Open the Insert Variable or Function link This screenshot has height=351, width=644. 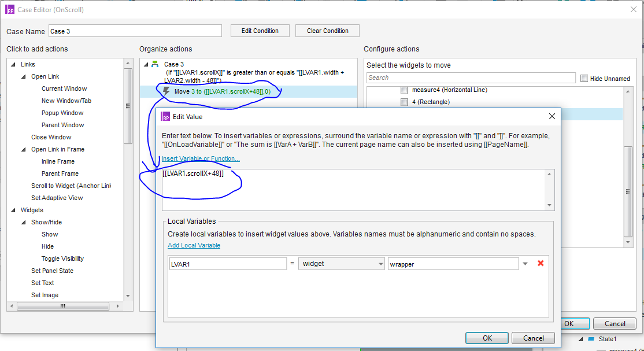[x=201, y=158]
